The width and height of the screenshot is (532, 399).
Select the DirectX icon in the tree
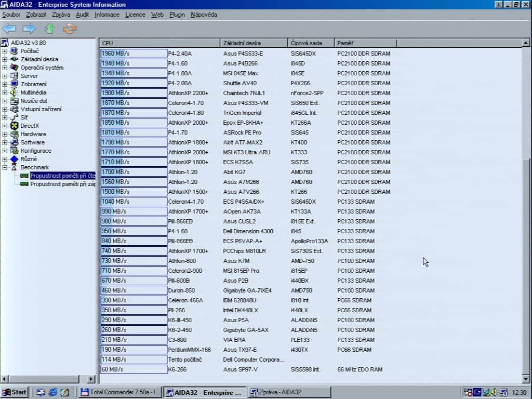click(14, 126)
